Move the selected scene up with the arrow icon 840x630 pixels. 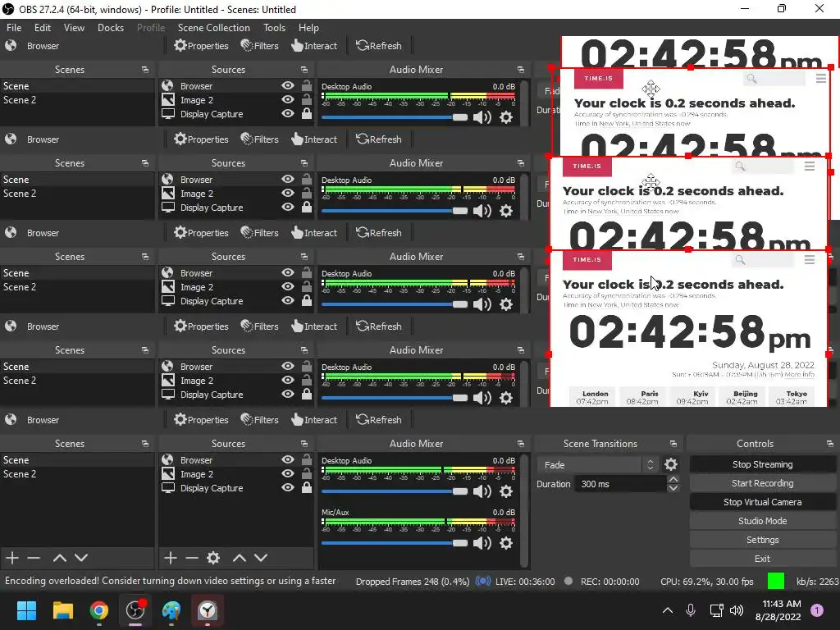(59, 558)
